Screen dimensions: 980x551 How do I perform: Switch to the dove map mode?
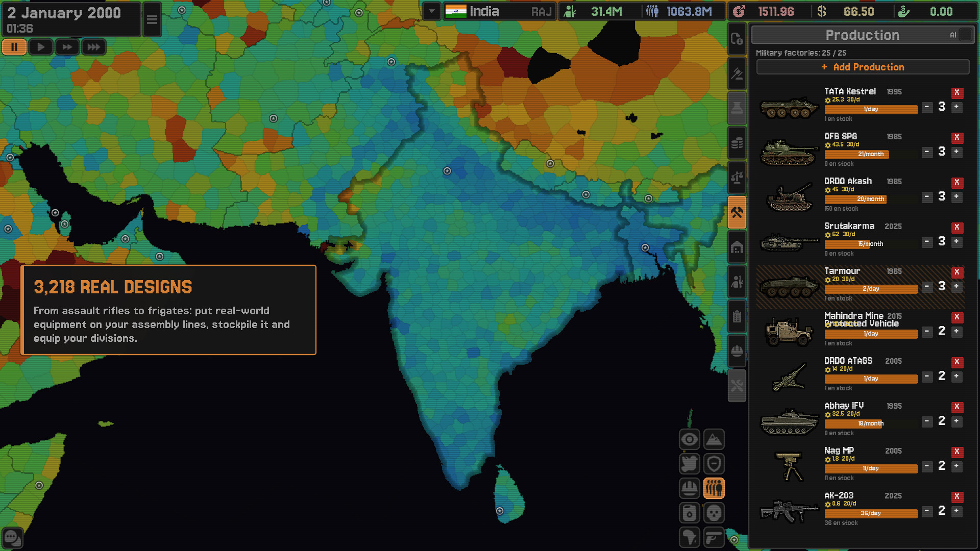(689, 464)
